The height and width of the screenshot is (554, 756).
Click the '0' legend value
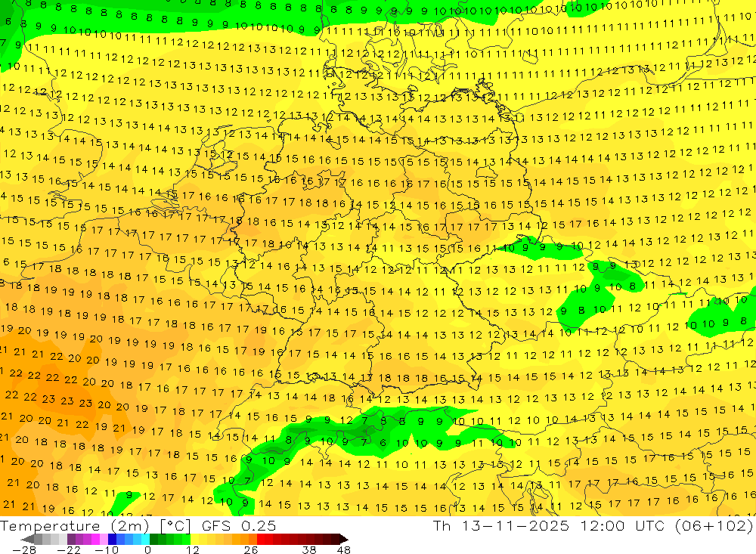(148, 549)
